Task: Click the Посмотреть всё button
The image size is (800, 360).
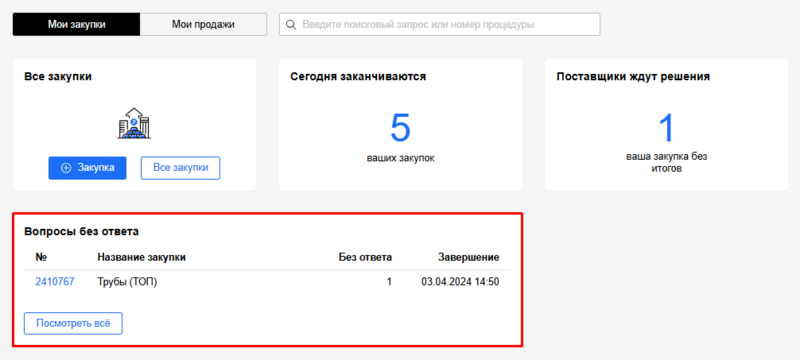Action: pyautogui.click(x=73, y=323)
